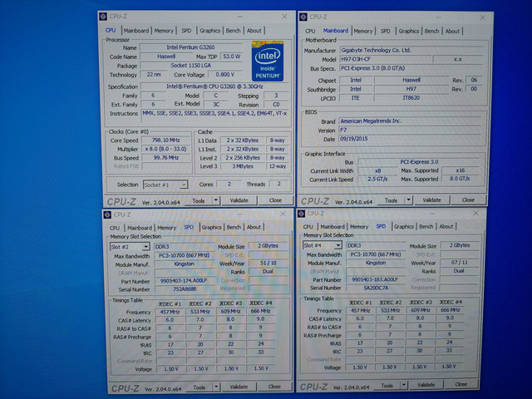Click the Intel Pentium G3260 Name field

coord(191,47)
